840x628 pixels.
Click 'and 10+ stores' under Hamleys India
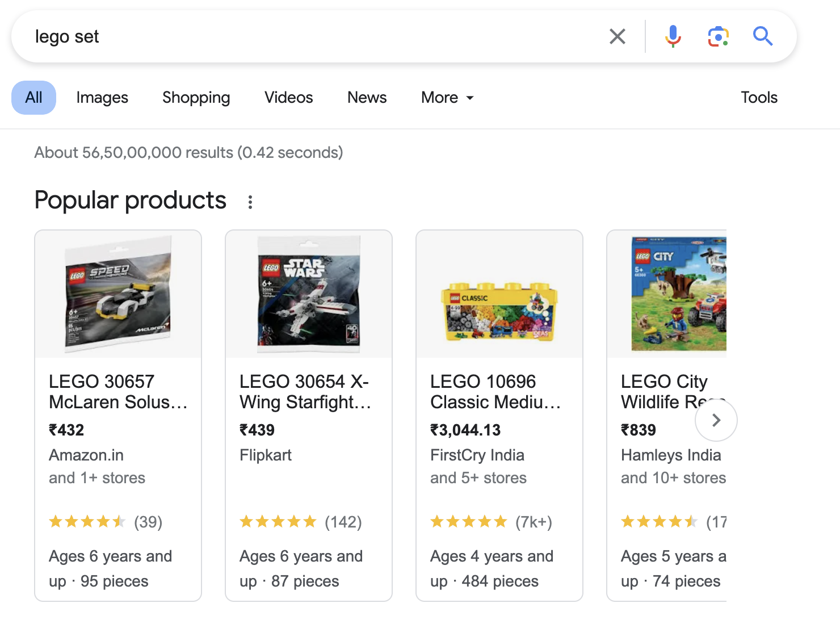click(x=673, y=478)
